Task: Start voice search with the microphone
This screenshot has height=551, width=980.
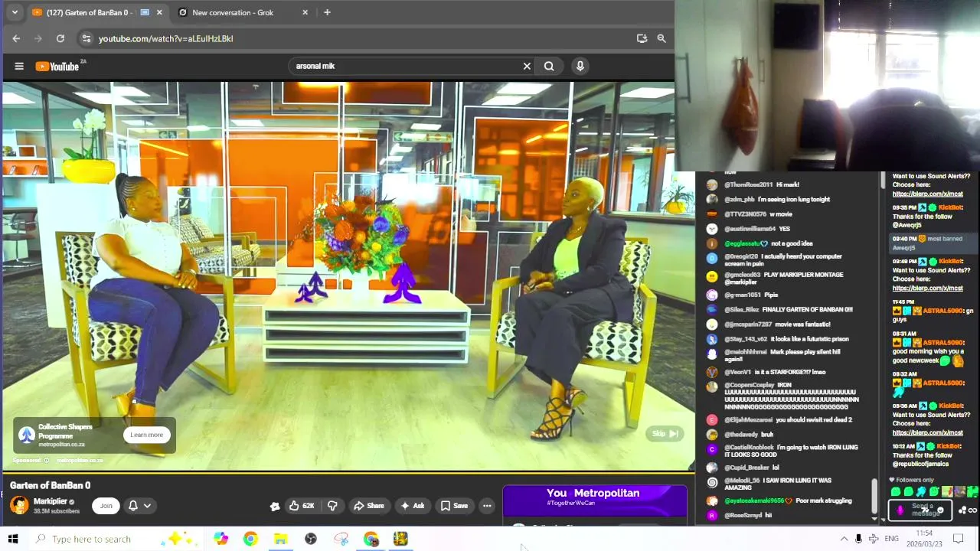Action: (x=580, y=67)
